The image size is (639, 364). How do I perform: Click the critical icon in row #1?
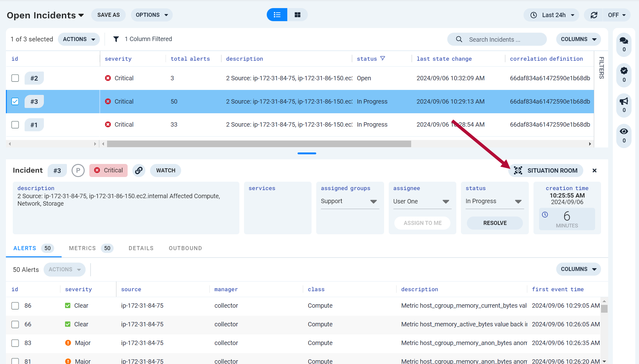pos(108,124)
